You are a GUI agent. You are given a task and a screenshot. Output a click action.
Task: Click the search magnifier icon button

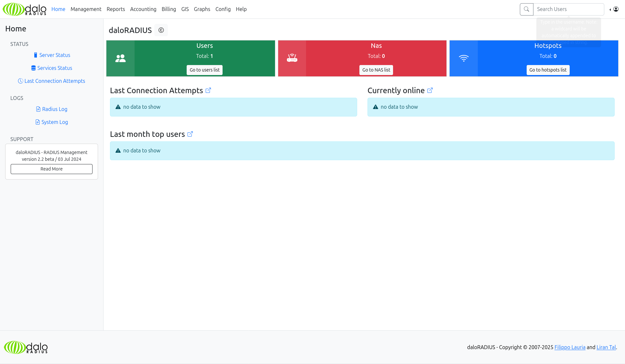526,9
